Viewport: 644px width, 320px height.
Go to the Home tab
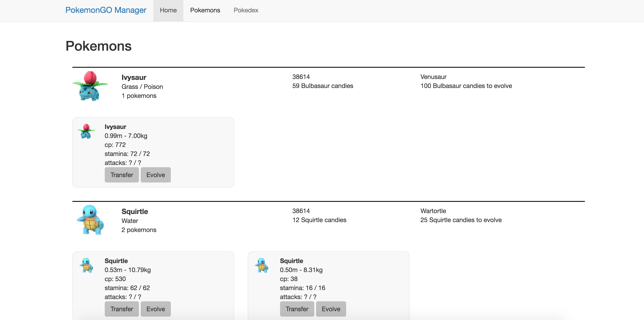[168, 10]
